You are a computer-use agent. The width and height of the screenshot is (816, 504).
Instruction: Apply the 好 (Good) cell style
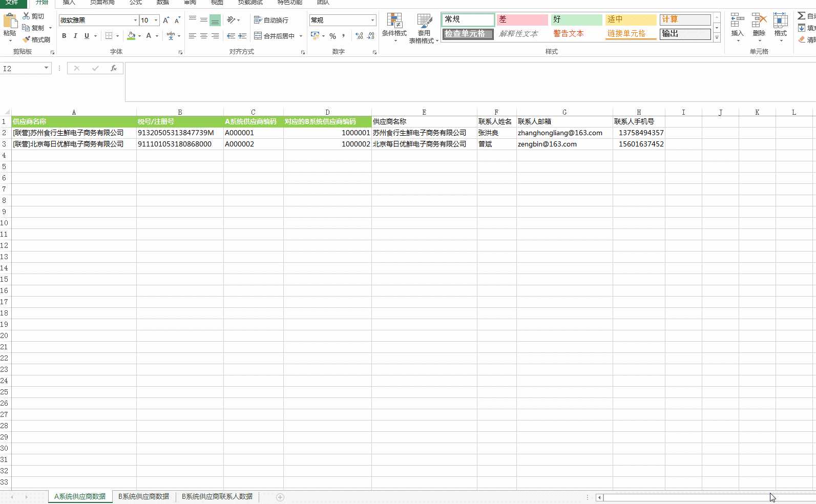(x=577, y=19)
